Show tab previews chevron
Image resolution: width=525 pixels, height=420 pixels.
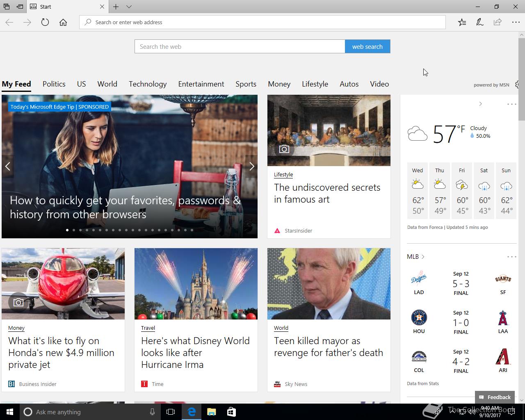pyautogui.click(x=129, y=7)
